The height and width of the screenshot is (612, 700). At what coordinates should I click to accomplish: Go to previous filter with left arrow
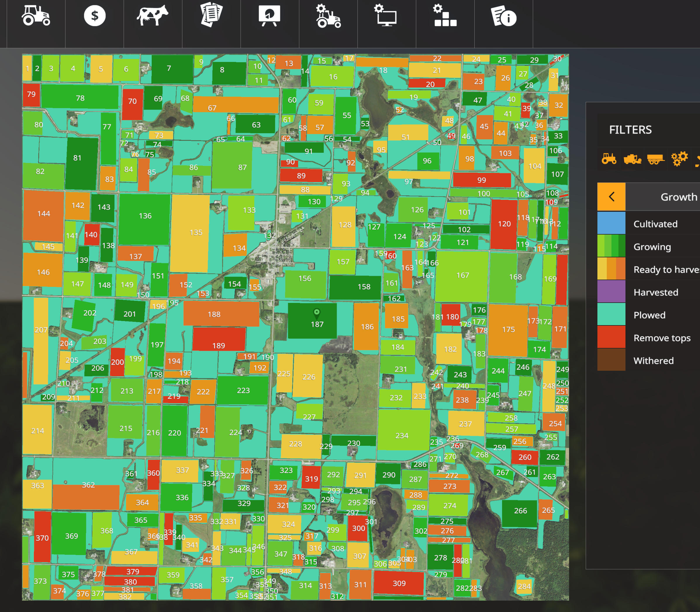coord(611,197)
